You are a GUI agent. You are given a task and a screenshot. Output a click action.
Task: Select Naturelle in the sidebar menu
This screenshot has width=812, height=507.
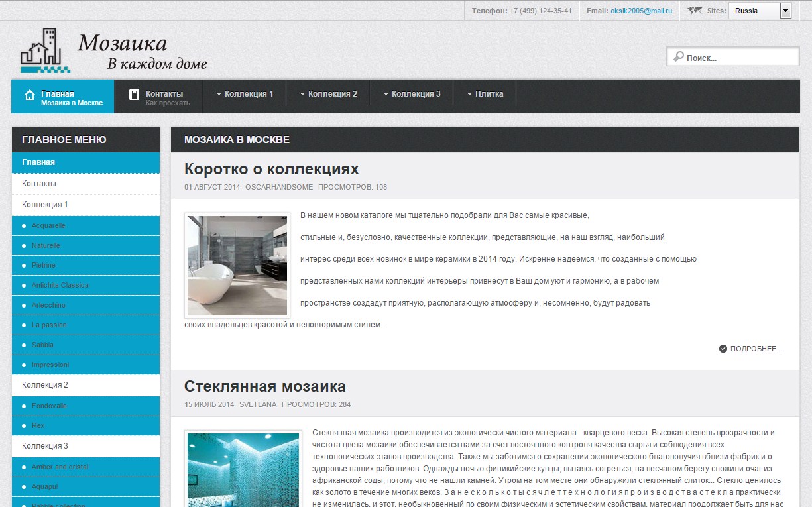46,246
